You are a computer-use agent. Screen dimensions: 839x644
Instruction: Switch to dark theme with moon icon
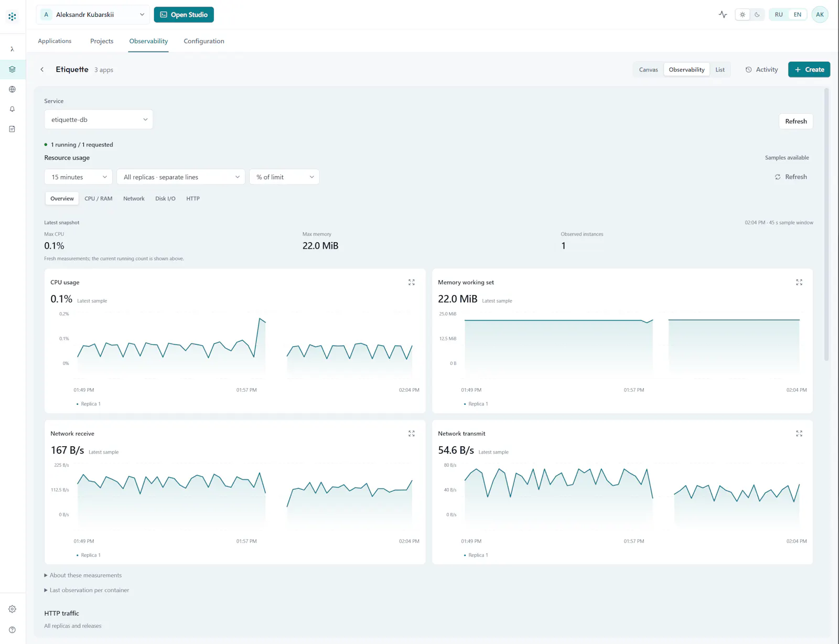pyautogui.click(x=757, y=15)
